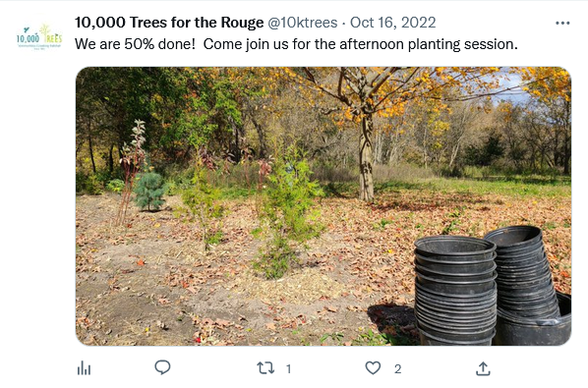588x388 pixels.
Task: Click the stacked black plant pots in photo
Action: coord(492,287)
